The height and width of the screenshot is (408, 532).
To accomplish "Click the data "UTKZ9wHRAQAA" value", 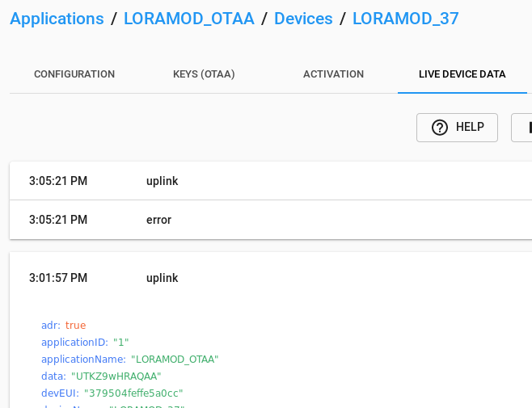I will point(116,376).
